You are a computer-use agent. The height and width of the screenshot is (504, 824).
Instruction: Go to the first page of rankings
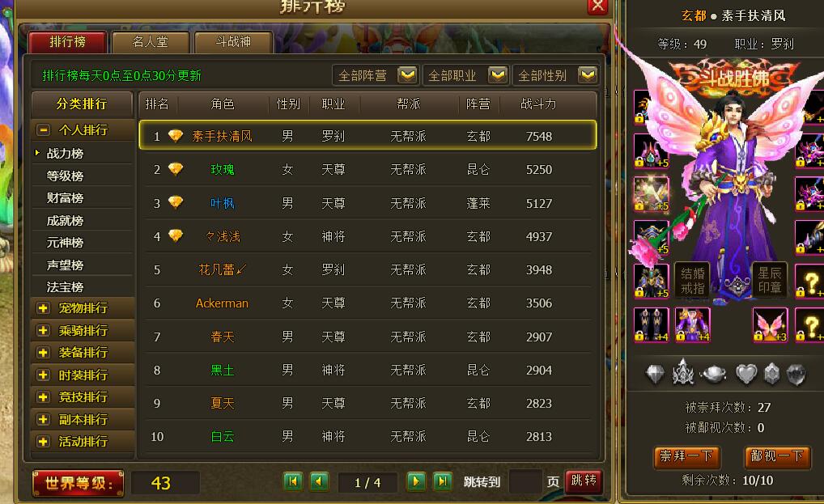point(293,481)
